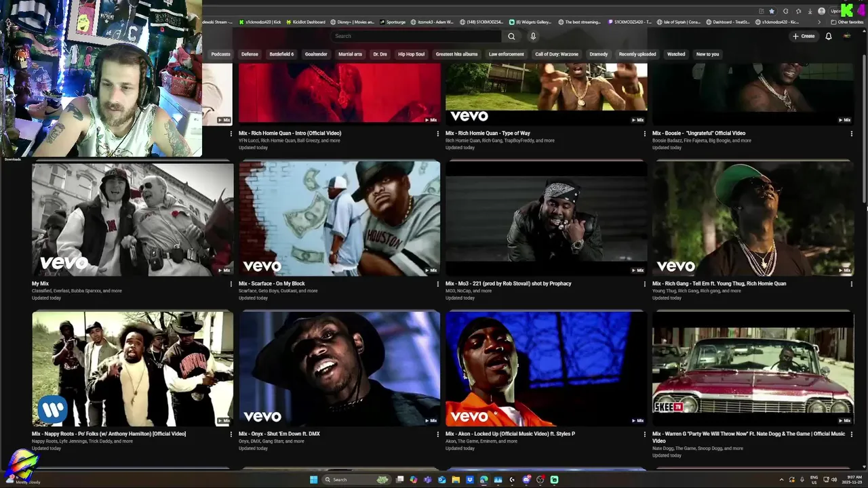Screen dimensions: 868x488
Task: Open the My Mix thumbnail
Action: click(132, 218)
